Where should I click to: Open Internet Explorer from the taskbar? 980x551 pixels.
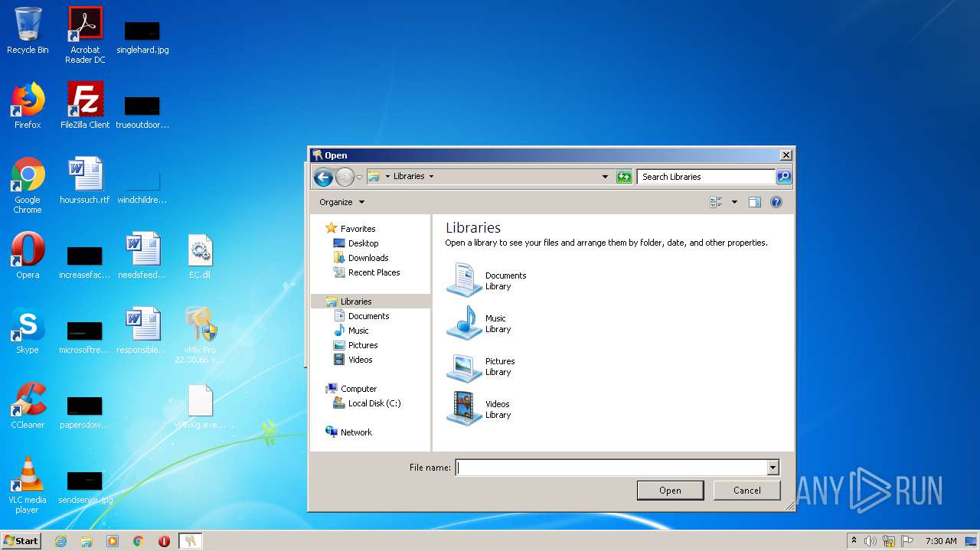click(x=60, y=541)
